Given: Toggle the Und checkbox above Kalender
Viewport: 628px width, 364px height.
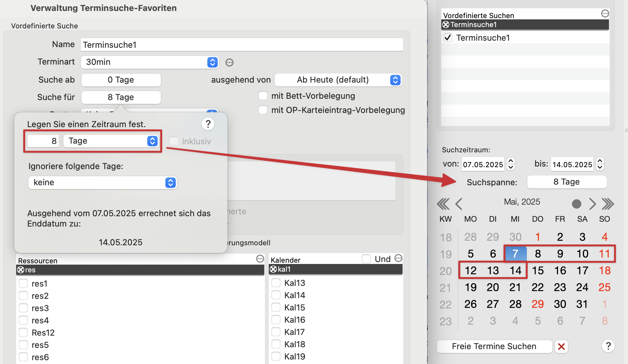Looking at the screenshot, I should coord(366,259).
